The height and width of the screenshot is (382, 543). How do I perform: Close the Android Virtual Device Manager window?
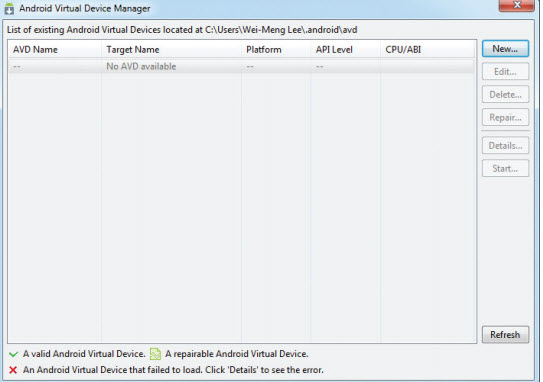[516, 5]
